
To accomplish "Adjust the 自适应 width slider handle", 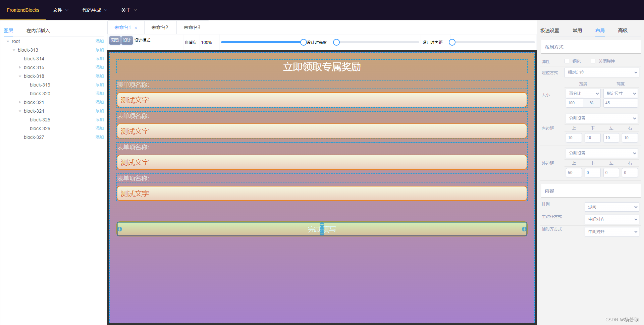I will (x=304, y=42).
